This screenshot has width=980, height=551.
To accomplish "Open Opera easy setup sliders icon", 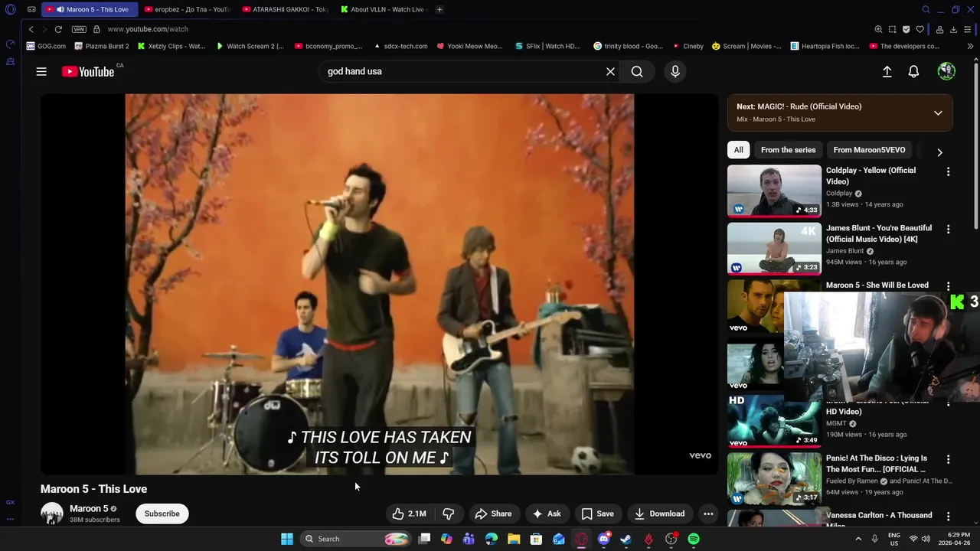I will [968, 29].
